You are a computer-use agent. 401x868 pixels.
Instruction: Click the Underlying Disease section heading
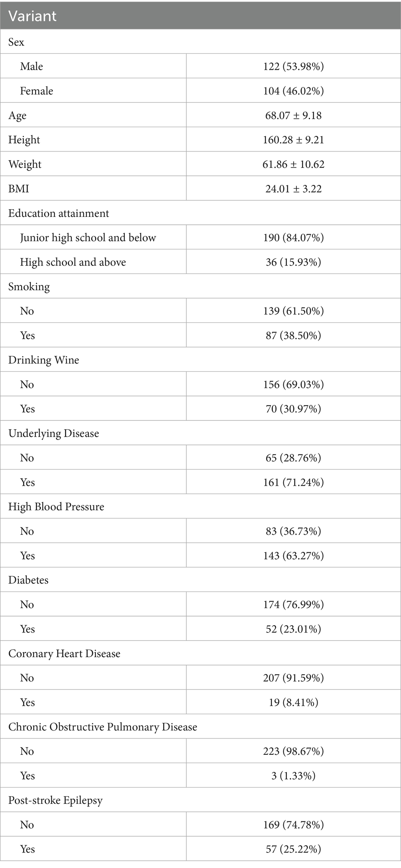point(54,433)
